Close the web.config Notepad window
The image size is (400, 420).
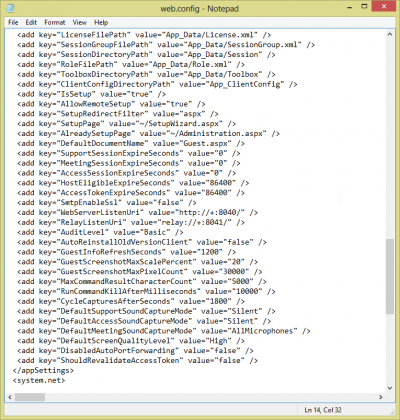[x=384, y=6]
